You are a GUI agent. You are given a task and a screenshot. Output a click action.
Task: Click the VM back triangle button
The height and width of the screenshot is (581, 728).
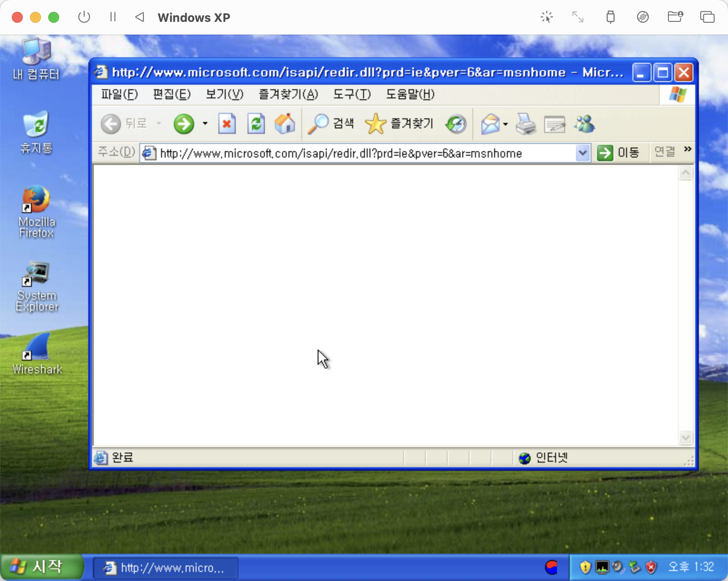coord(140,17)
